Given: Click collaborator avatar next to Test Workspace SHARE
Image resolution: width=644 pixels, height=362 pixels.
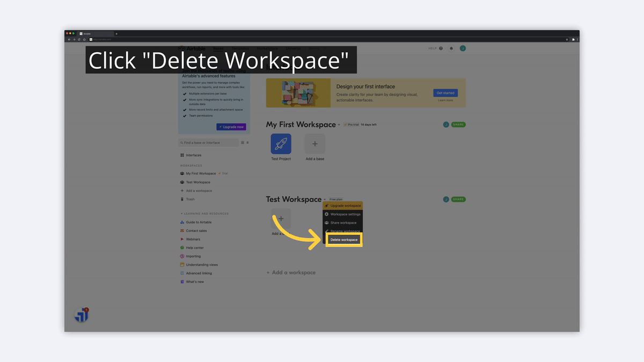Looking at the screenshot, I should coord(446,199).
